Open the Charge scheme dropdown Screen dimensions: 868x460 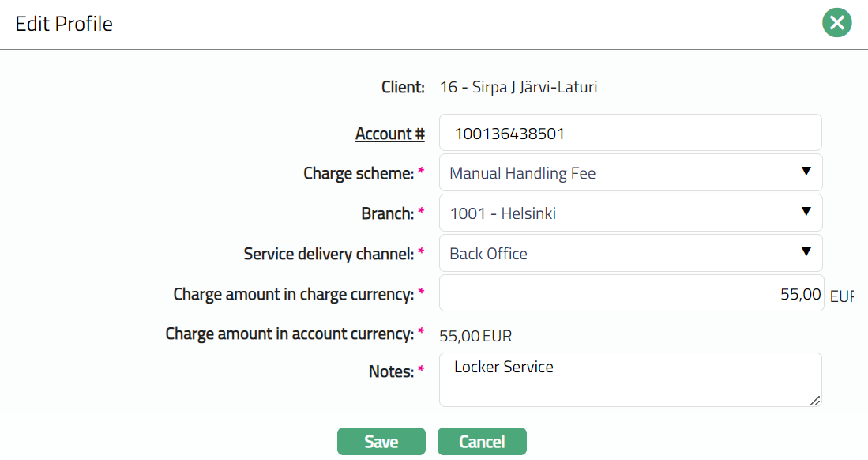coord(629,173)
